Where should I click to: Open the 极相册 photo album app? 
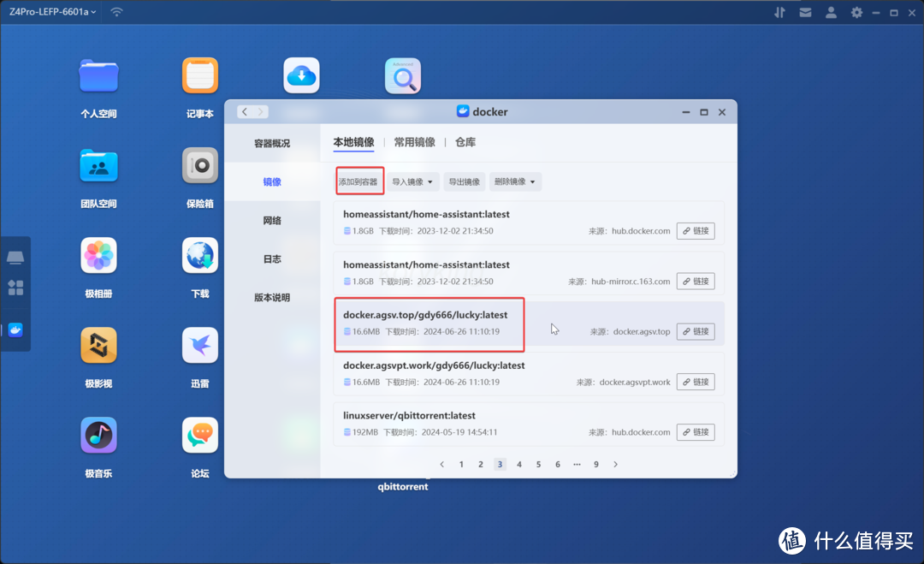(x=98, y=255)
